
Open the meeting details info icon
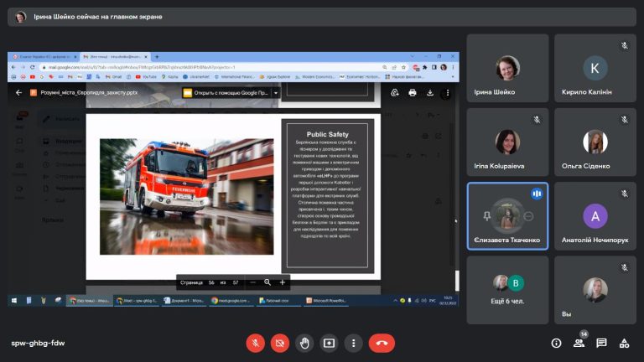click(556, 343)
